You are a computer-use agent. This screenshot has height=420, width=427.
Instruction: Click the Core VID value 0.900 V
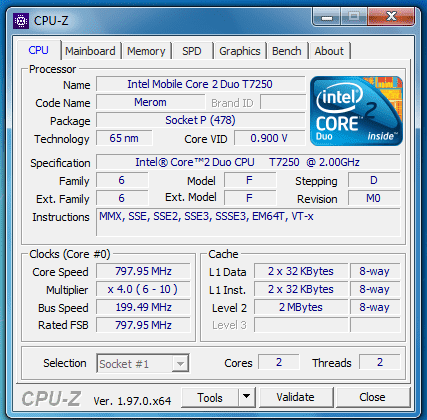click(269, 138)
